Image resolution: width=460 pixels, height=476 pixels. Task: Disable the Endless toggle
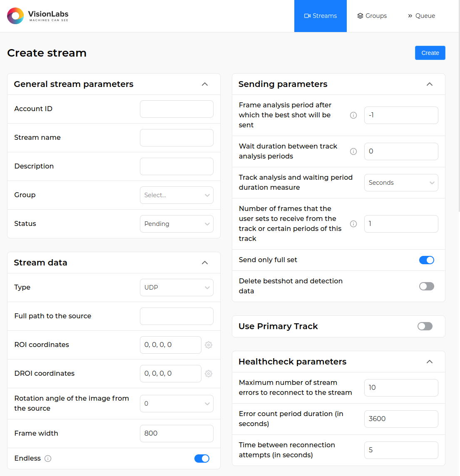[x=202, y=459]
